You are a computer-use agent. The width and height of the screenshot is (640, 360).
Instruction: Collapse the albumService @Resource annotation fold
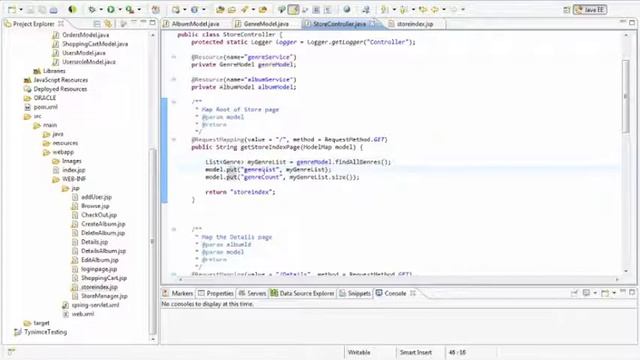click(173, 80)
